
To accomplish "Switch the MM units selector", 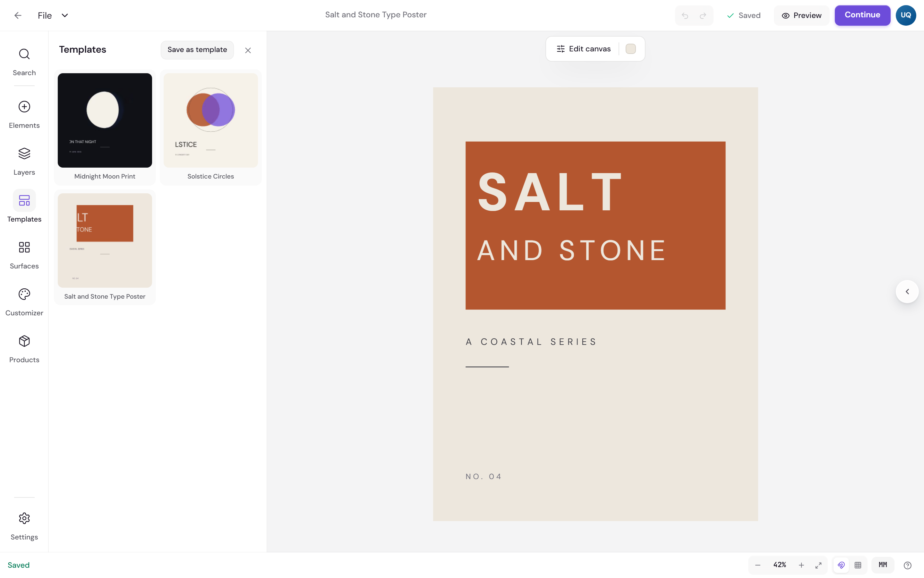I will [883, 565].
